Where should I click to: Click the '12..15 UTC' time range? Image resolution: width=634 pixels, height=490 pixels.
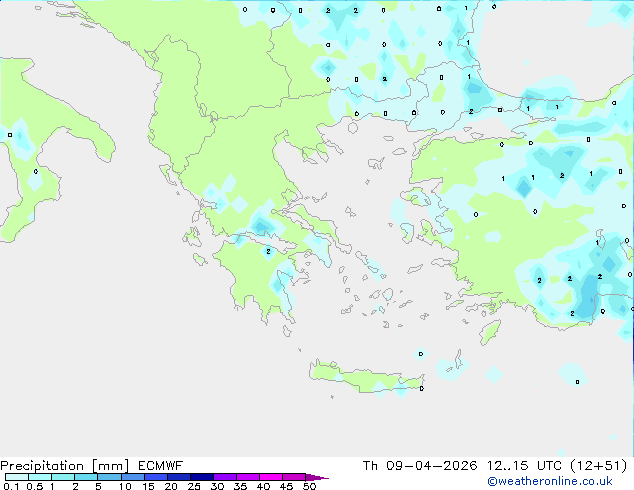point(524,466)
